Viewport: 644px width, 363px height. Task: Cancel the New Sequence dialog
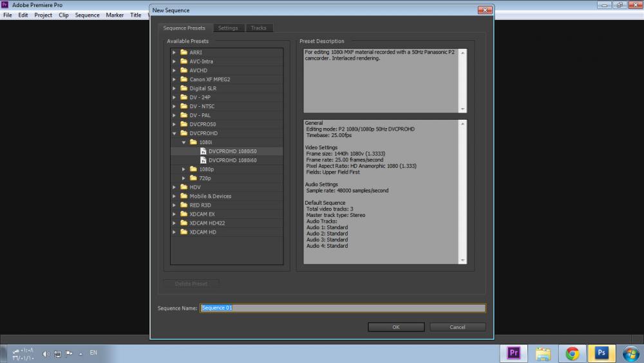[457, 327]
